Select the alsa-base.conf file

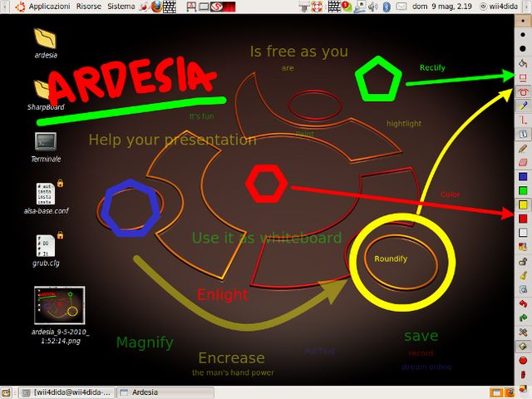coord(47,198)
